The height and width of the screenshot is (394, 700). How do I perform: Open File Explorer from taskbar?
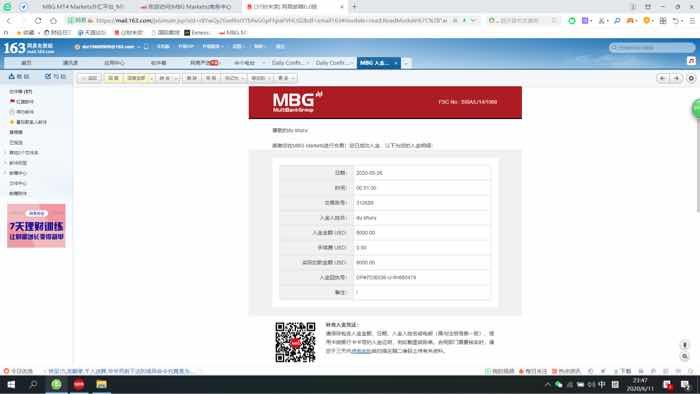pyautogui.click(x=101, y=385)
